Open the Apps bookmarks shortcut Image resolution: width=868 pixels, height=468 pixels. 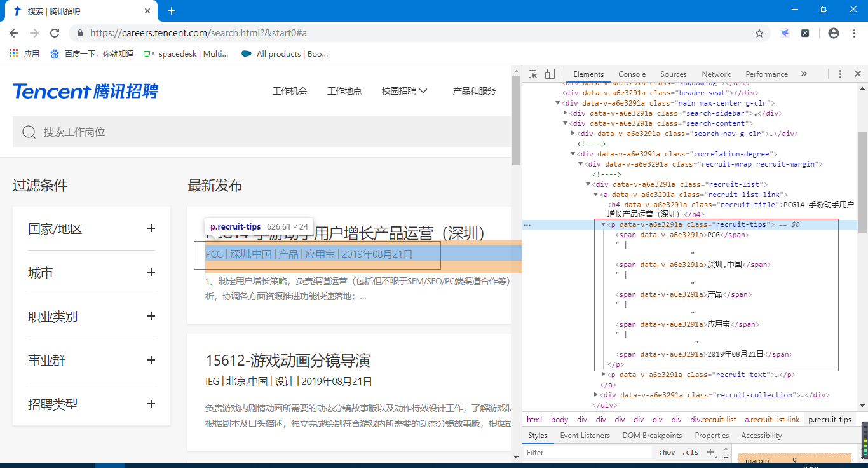point(25,54)
